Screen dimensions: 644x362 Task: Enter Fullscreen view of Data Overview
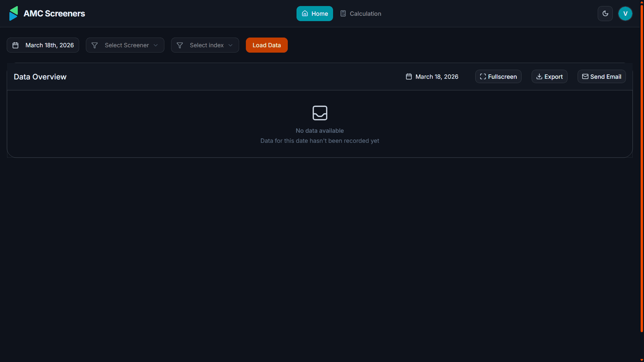pyautogui.click(x=498, y=77)
